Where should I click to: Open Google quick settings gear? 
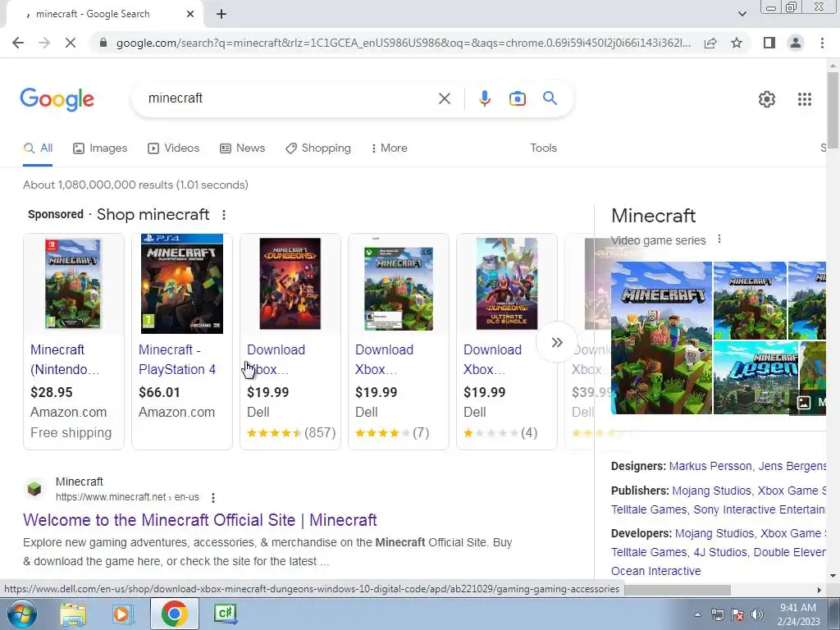pos(767,99)
